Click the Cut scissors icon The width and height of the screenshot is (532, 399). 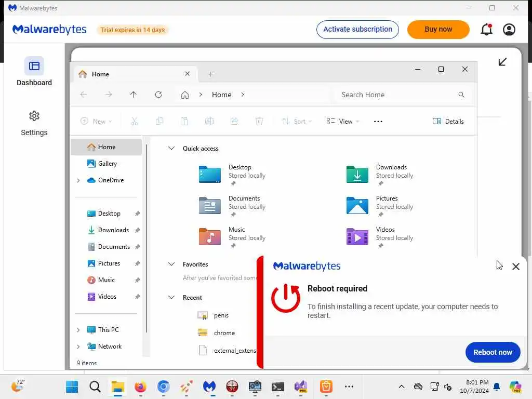click(135, 121)
